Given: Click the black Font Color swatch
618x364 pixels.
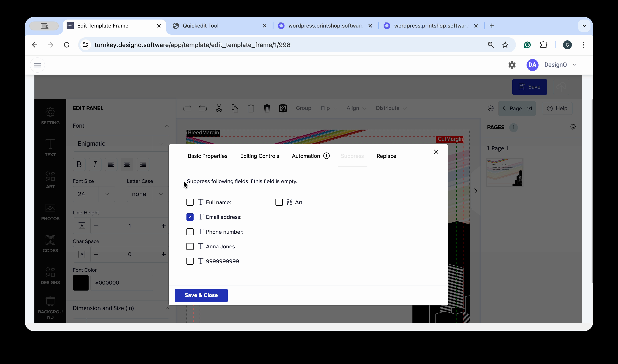Looking at the screenshot, I should (x=81, y=283).
